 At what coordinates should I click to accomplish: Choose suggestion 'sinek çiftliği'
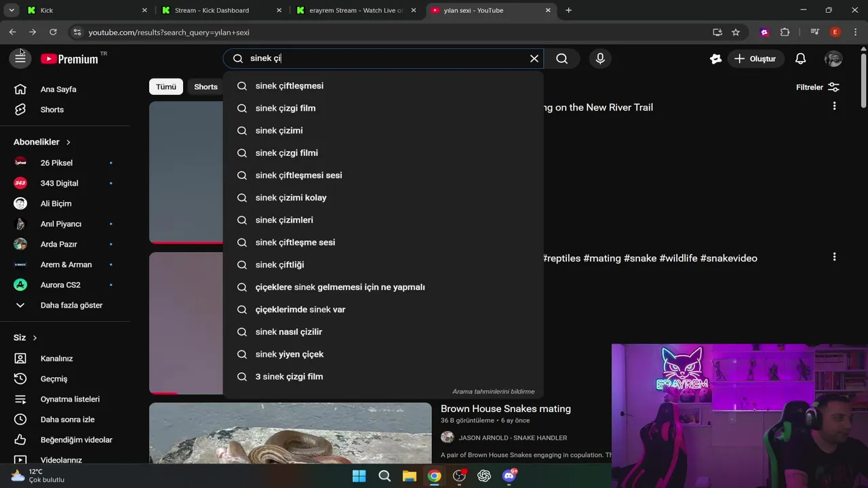(x=383, y=264)
